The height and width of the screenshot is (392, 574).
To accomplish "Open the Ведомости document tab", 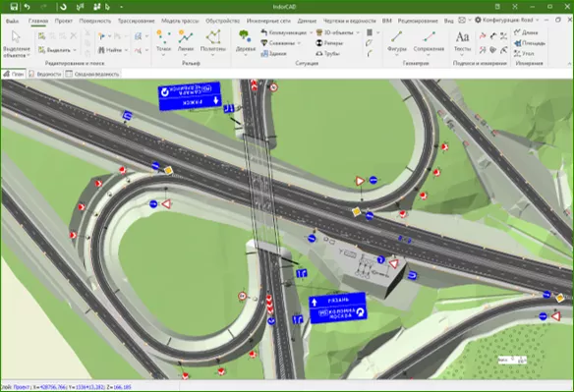I will (x=45, y=74).
